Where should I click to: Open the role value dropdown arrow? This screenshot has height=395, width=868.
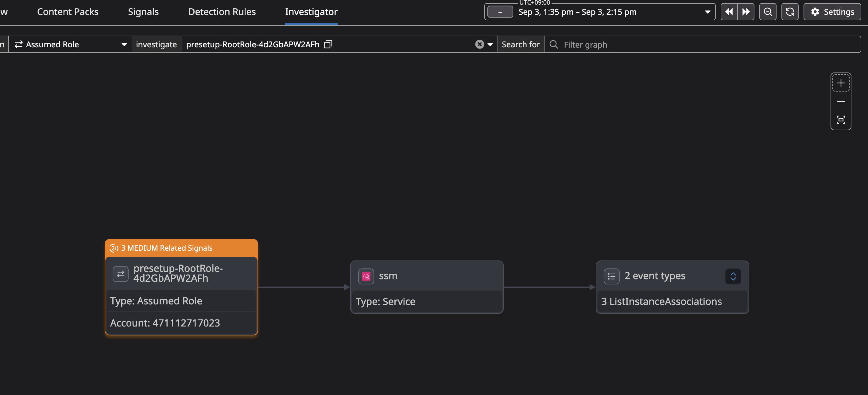490,45
